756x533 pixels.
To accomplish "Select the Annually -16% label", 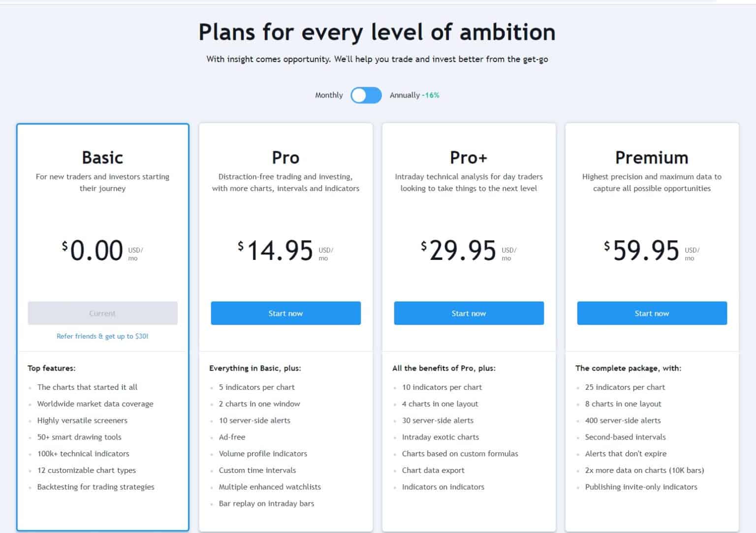I will [413, 95].
